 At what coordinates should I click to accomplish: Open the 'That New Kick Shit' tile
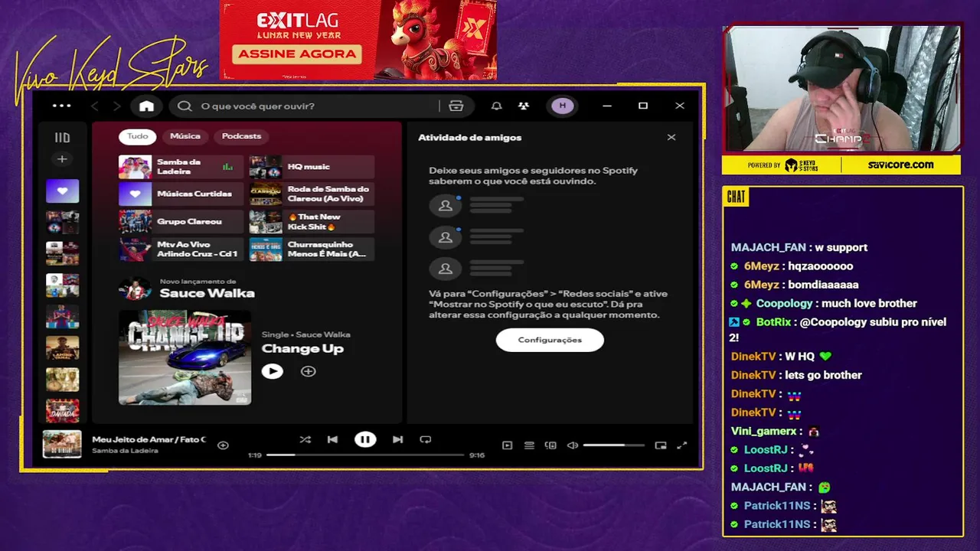[x=312, y=222]
